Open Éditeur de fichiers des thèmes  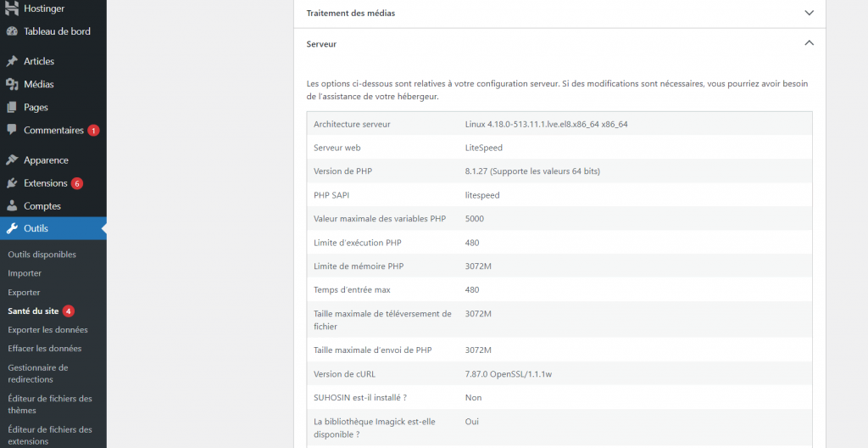pyautogui.click(x=49, y=404)
